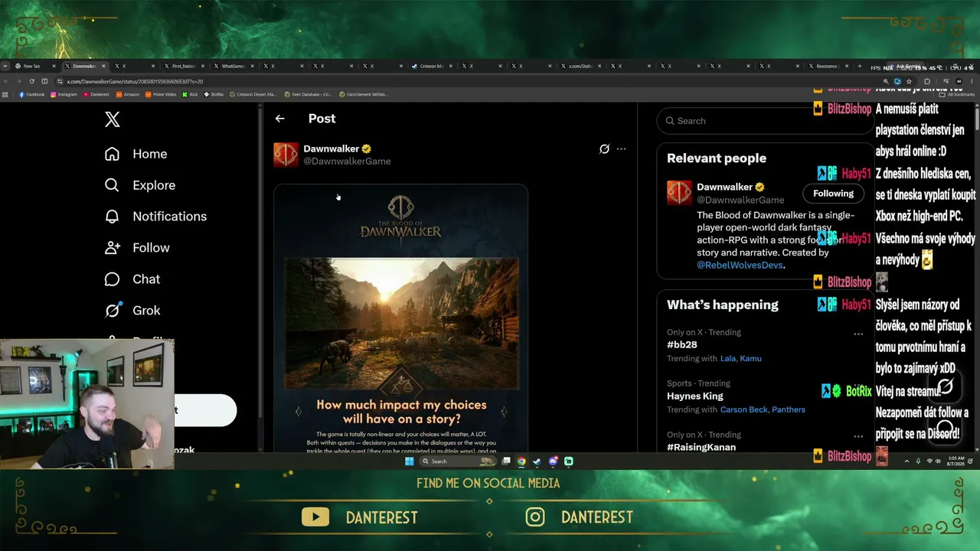980x551 pixels.
Task: Open Dawnwalker avatar in Relevant people
Action: coord(679,193)
